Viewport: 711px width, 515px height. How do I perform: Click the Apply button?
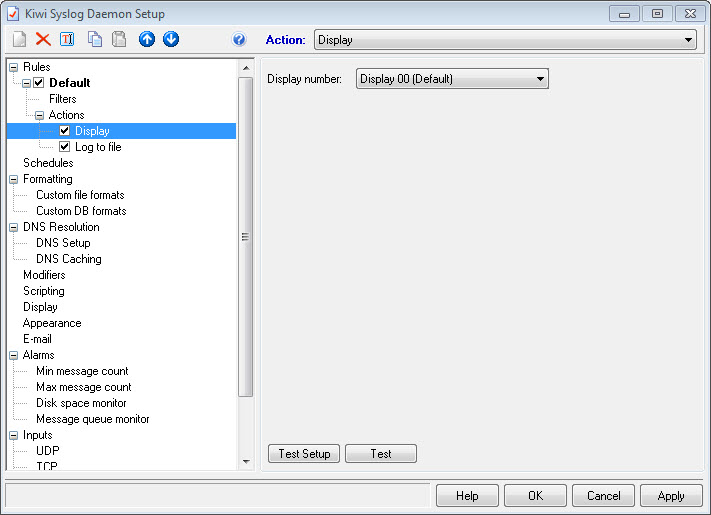pos(671,496)
